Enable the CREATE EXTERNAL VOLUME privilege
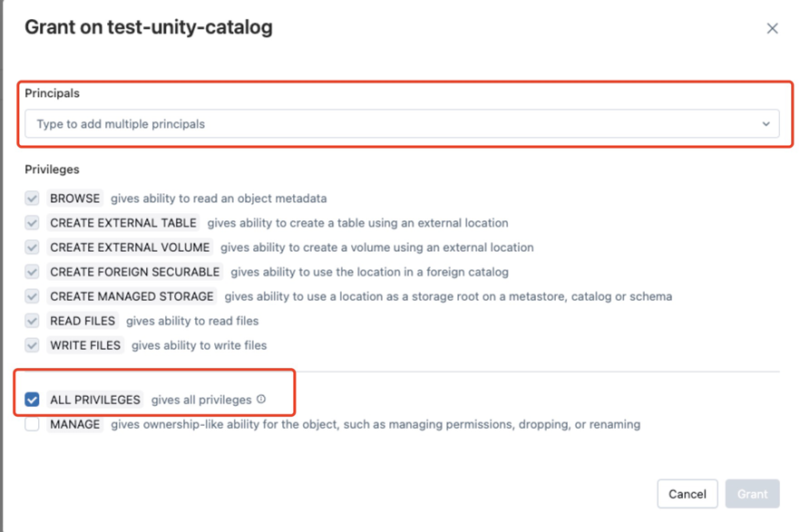This screenshot has height=532, width=800. [x=33, y=247]
